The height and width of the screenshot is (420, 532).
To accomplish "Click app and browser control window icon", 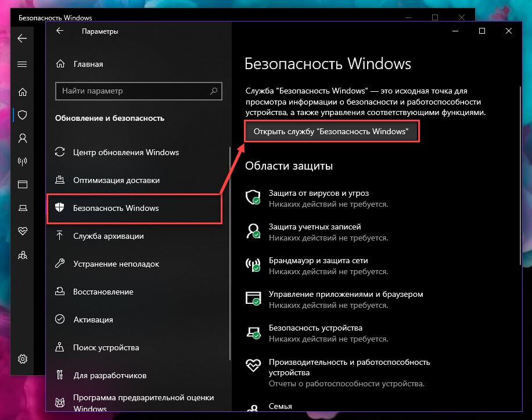I will point(253,298).
